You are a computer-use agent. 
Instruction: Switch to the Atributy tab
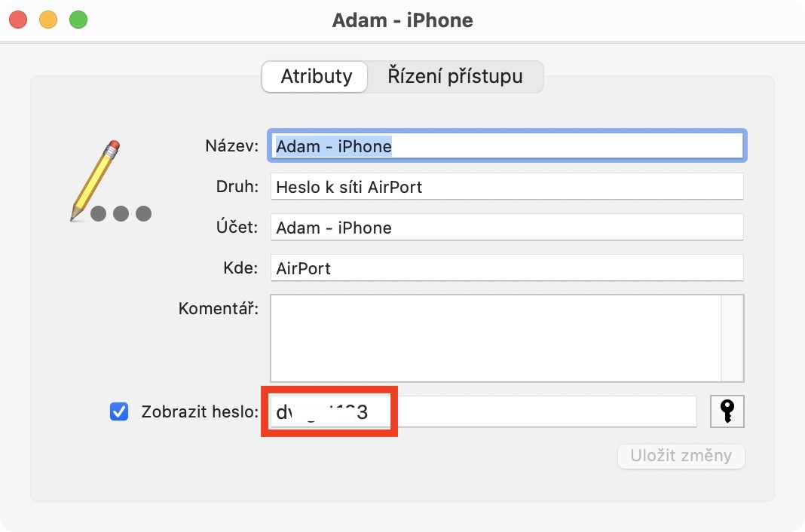click(x=316, y=76)
